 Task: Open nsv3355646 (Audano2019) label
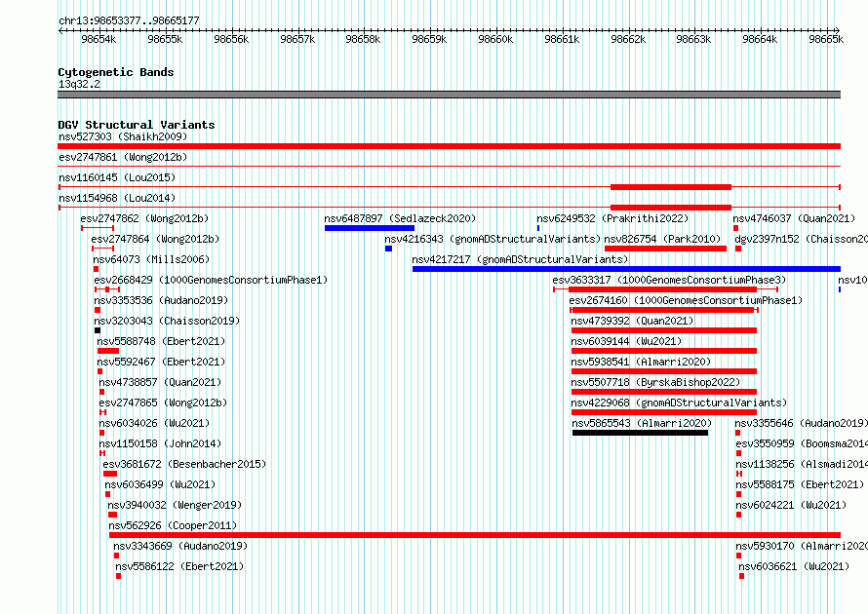tap(801, 423)
